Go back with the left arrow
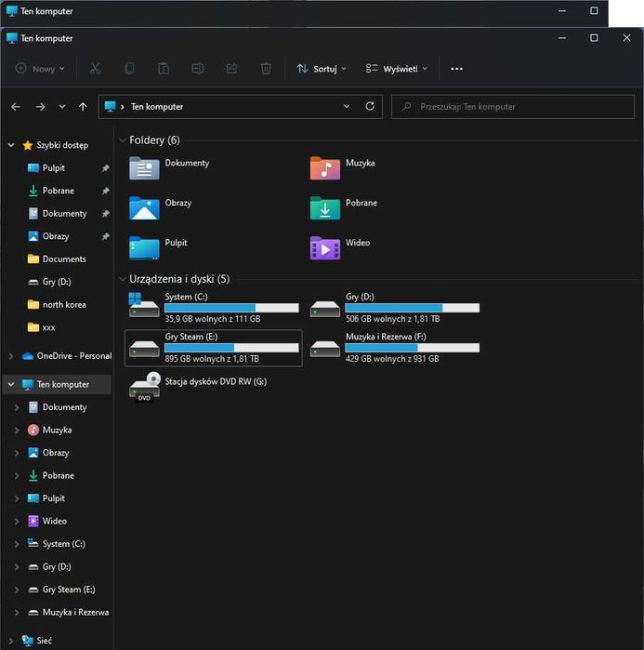644x650 pixels. [x=16, y=107]
